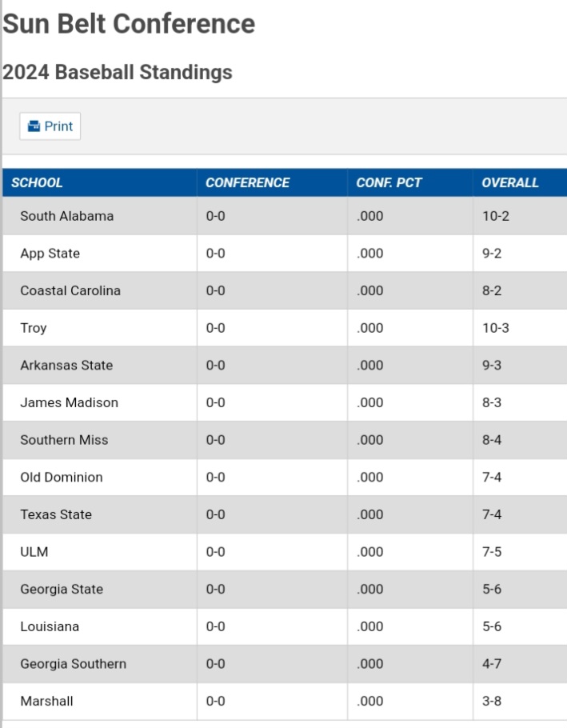Image resolution: width=567 pixels, height=728 pixels.
Task: Select Georgia Southern school name
Action: click(x=73, y=664)
